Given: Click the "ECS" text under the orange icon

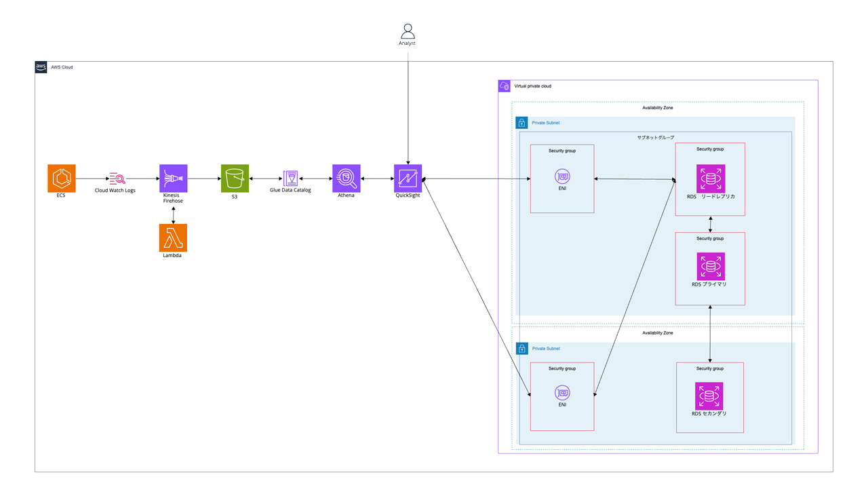Looking at the screenshot, I should tap(61, 196).
